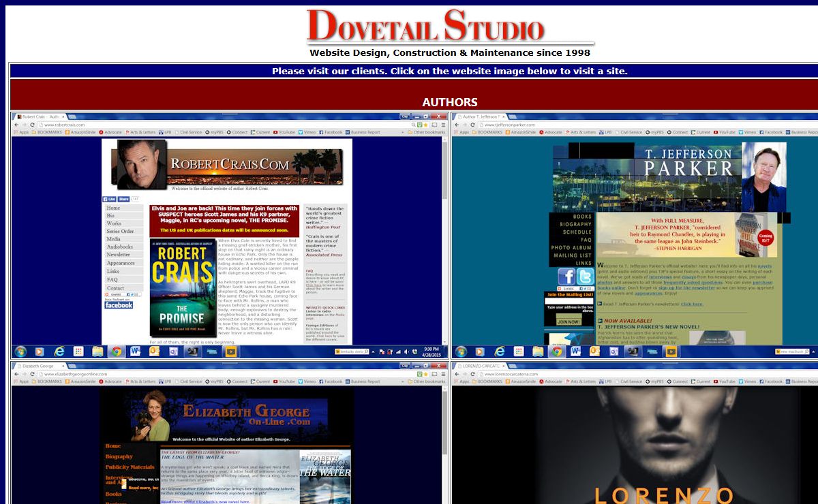Click the back arrow in the Robert Crais browser
Screen dimensions: 818x504
coord(16,125)
